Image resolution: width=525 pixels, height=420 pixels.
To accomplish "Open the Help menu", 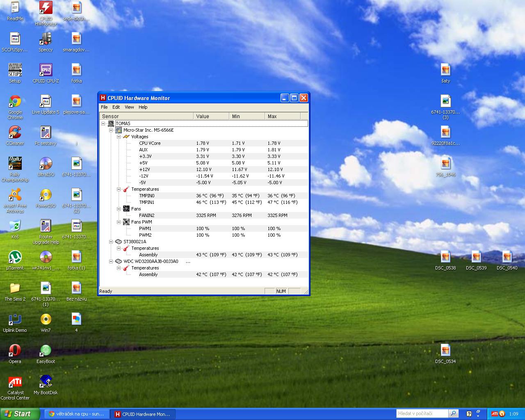I will pyautogui.click(x=143, y=107).
